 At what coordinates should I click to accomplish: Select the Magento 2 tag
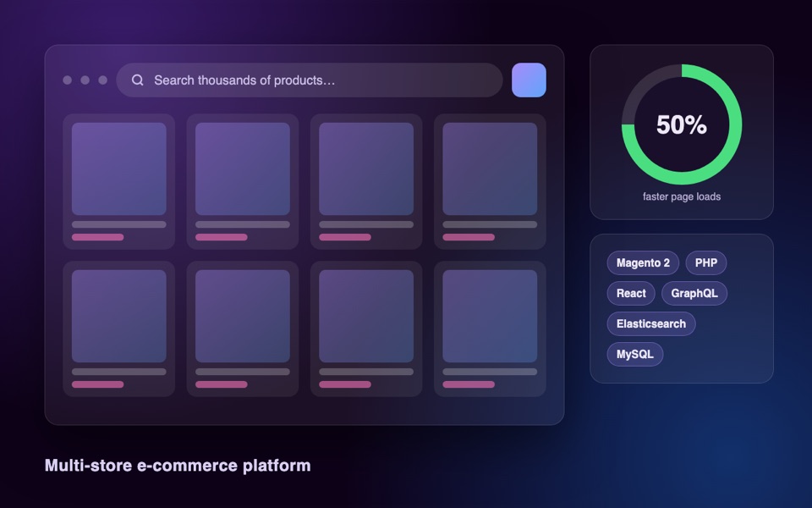(643, 262)
